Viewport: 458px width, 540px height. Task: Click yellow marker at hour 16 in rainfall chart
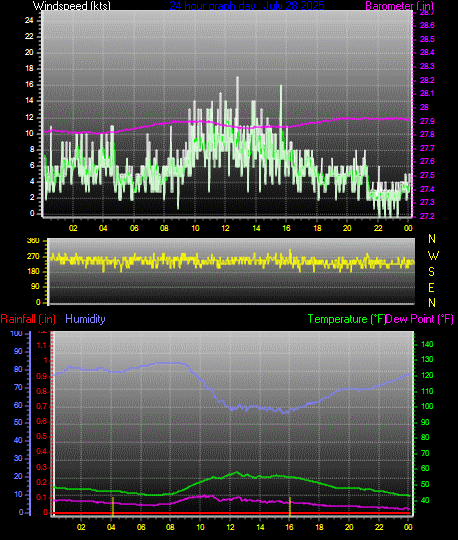coord(290,507)
